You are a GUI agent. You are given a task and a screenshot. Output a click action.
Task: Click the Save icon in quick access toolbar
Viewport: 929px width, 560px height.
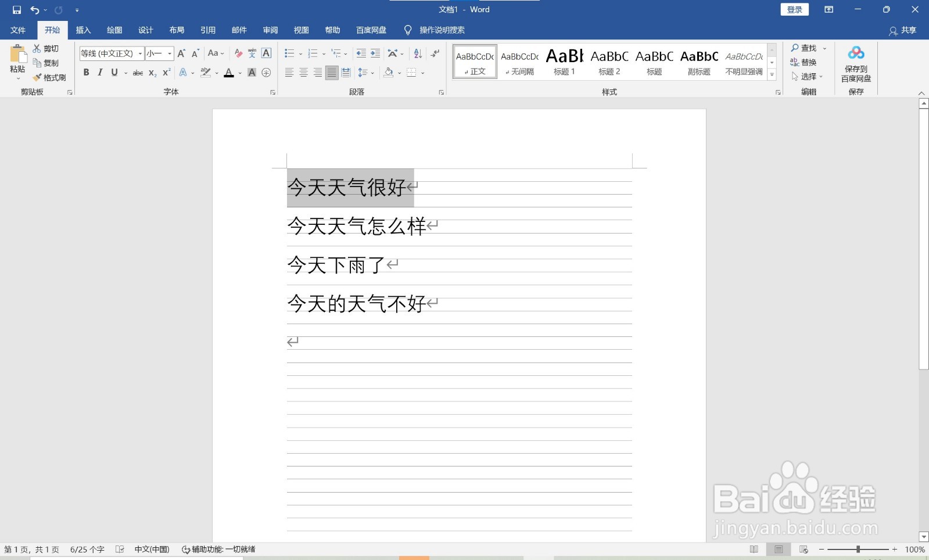point(17,10)
